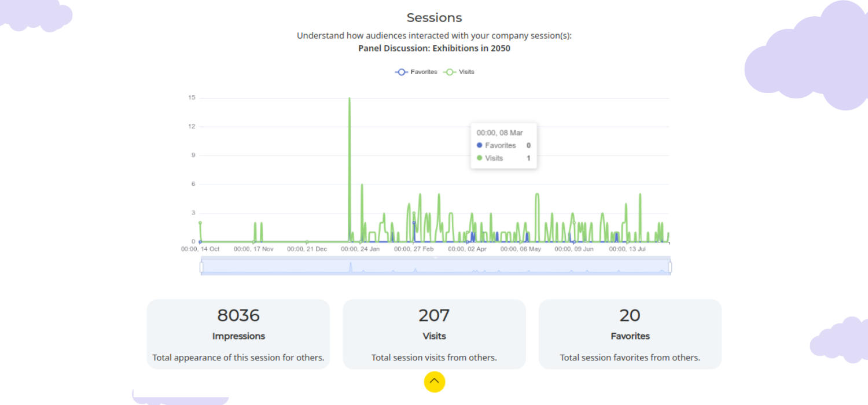Click the blue Favorites legend marker icon
This screenshot has height=405, width=868.
click(x=401, y=72)
